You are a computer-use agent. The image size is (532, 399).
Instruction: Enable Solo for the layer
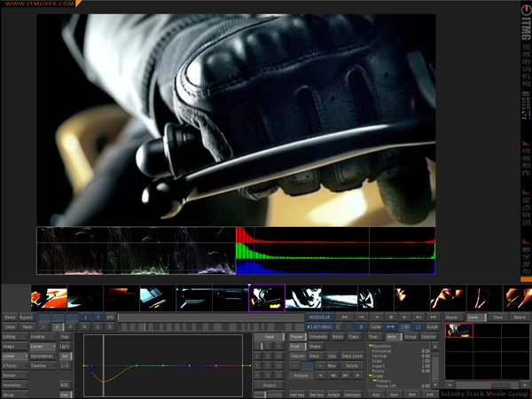332,356
